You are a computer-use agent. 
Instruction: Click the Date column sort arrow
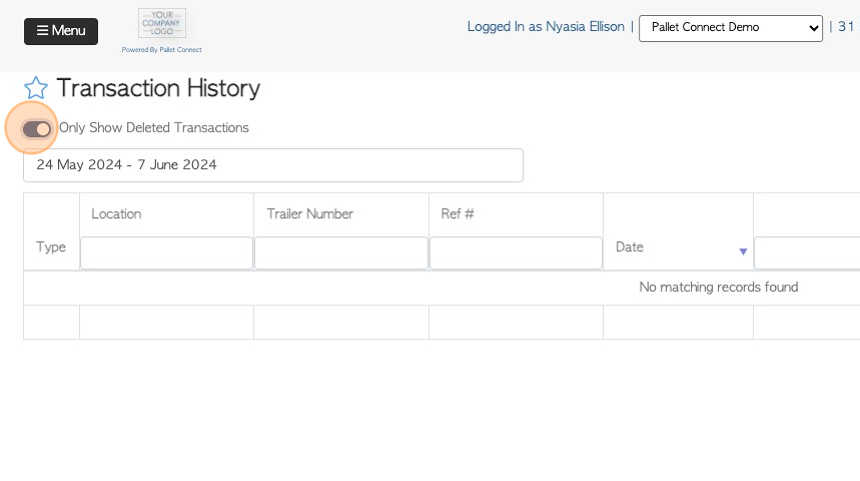coord(743,252)
